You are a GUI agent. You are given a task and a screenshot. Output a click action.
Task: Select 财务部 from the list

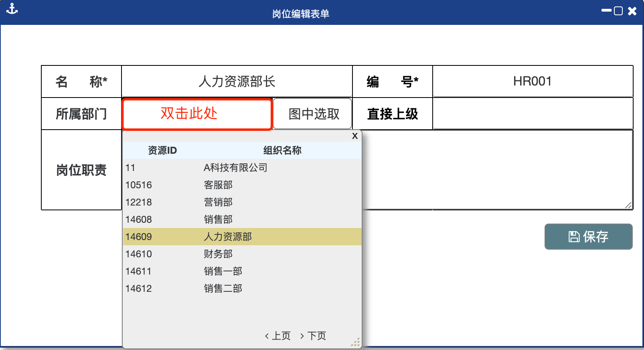pos(242,254)
